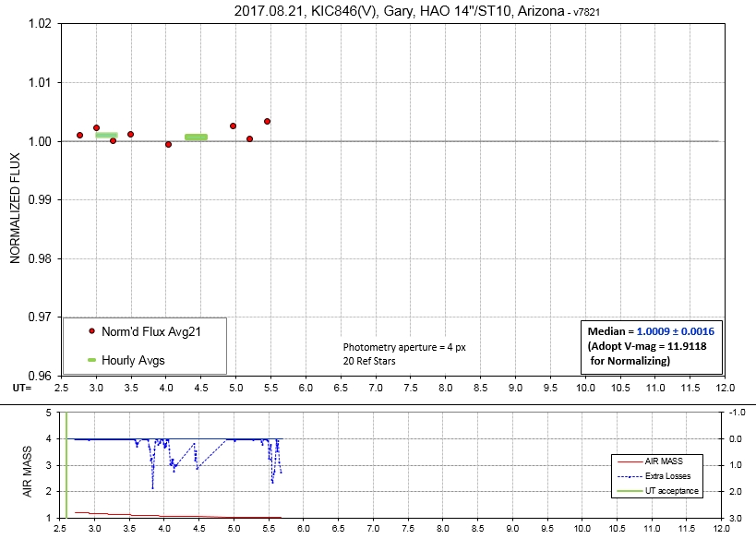Click the highest red data point near UT 5.5
This screenshot has width=756, height=539.
coord(267,121)
